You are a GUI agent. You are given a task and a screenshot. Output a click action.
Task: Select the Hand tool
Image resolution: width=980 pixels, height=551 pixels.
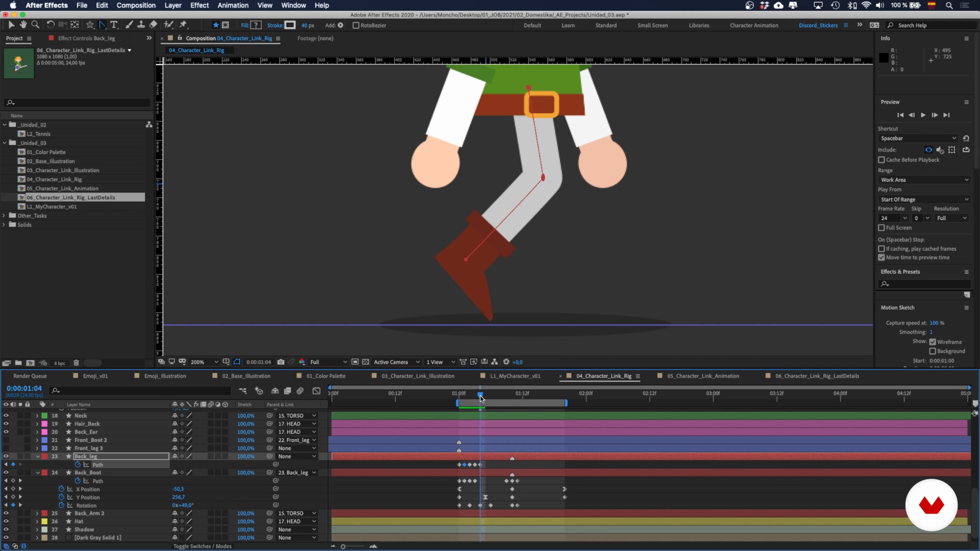pyautogui.click(x=23, y=25)
